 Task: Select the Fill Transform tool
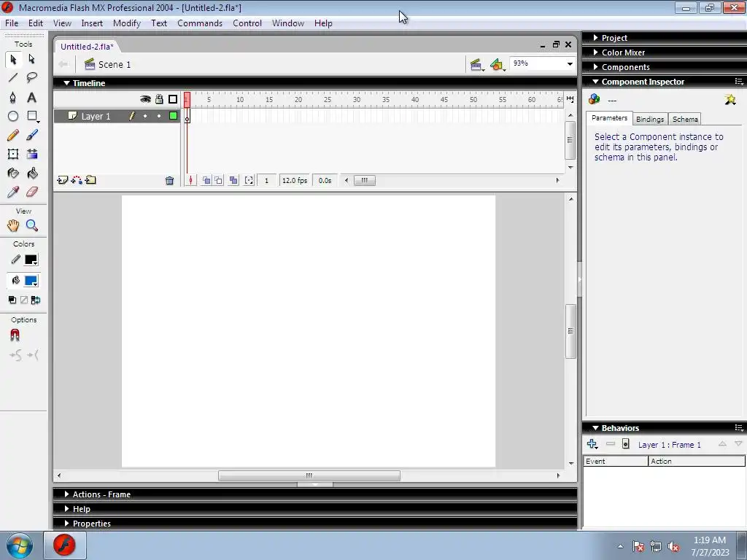click(x=32, y=154)
